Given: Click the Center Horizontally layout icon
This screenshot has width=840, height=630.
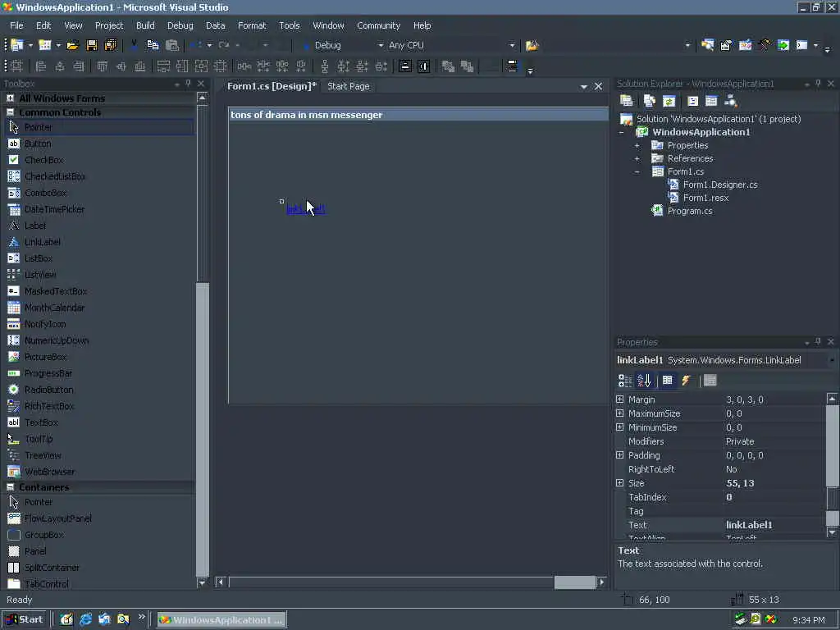Looking at the screenshot, I should 405,66.
